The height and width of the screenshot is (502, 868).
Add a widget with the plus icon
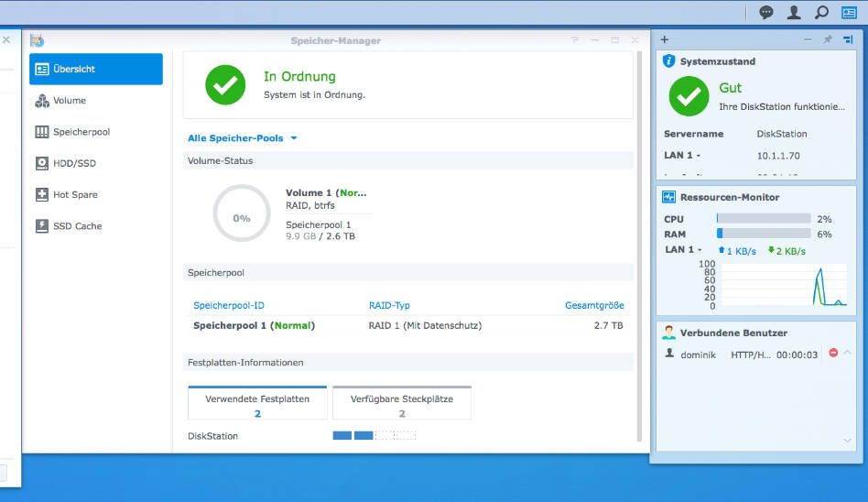(x=665, y=39)
